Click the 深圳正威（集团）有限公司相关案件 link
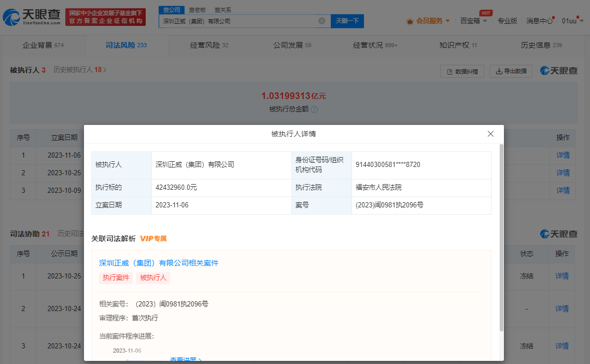Image resolution: width=590 pixels, height=364 pixels. [x=159, y=263]
